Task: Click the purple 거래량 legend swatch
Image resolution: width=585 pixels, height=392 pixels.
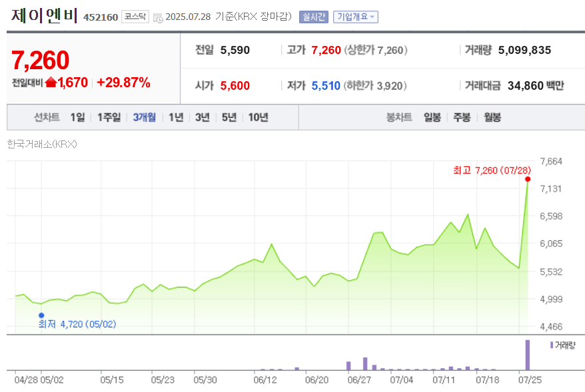Action: pyautogui.click(x=552, y=345)
